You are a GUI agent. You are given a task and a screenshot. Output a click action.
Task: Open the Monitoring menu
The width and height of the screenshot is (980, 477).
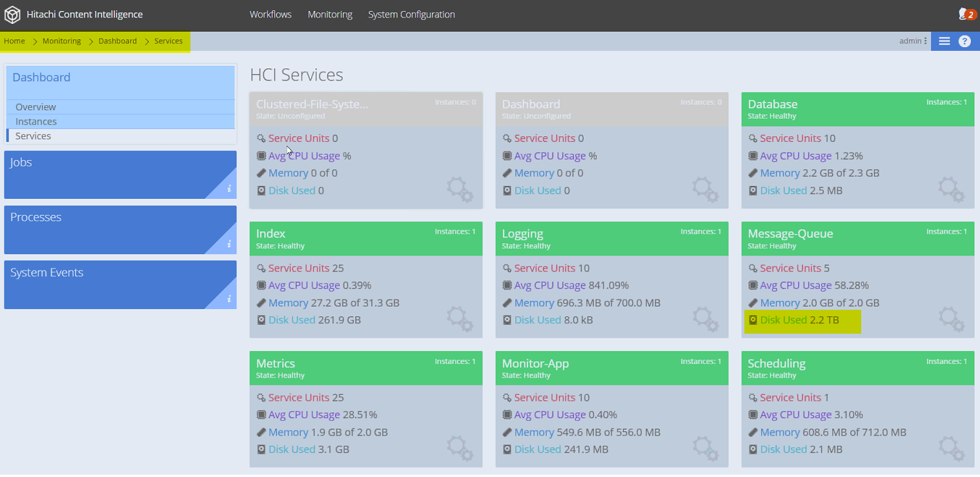[x=330, y=14]
